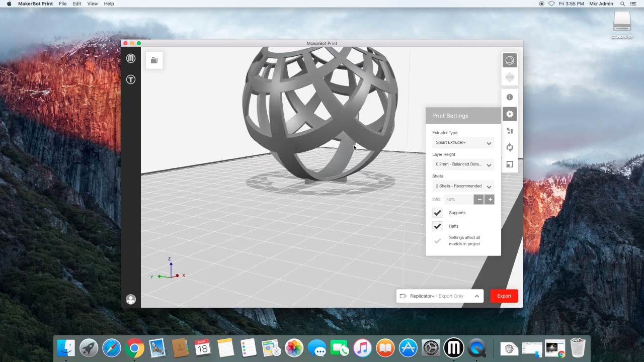Open Messages in the Dock
Image resolution: width=644 pixels, height=362 pixels.
click(316, 348)
